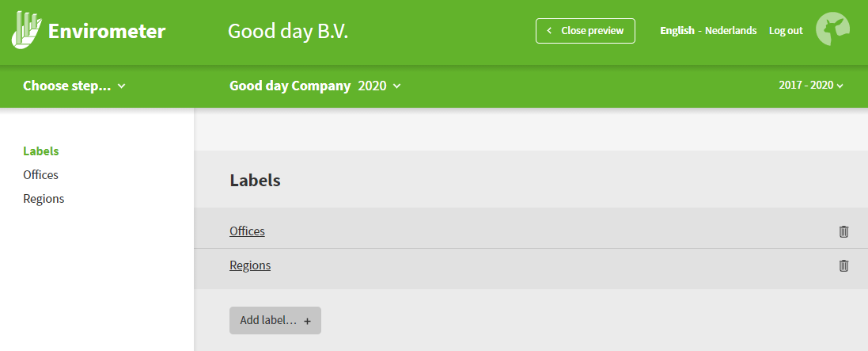Switch language to English
The image size is (868, 351).
[x=677, y=30]
